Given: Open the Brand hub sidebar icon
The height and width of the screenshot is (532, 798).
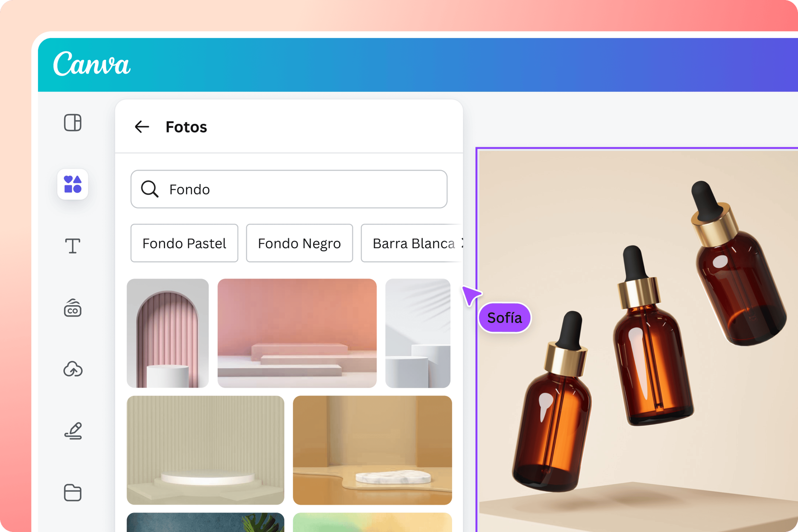Looking at the screenshot, I should (73, 308).
